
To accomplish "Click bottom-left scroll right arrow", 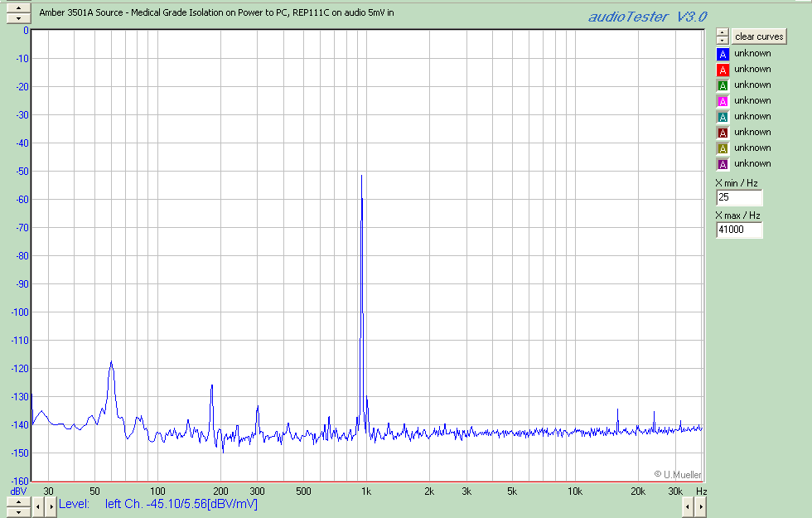I will [51, 507].
